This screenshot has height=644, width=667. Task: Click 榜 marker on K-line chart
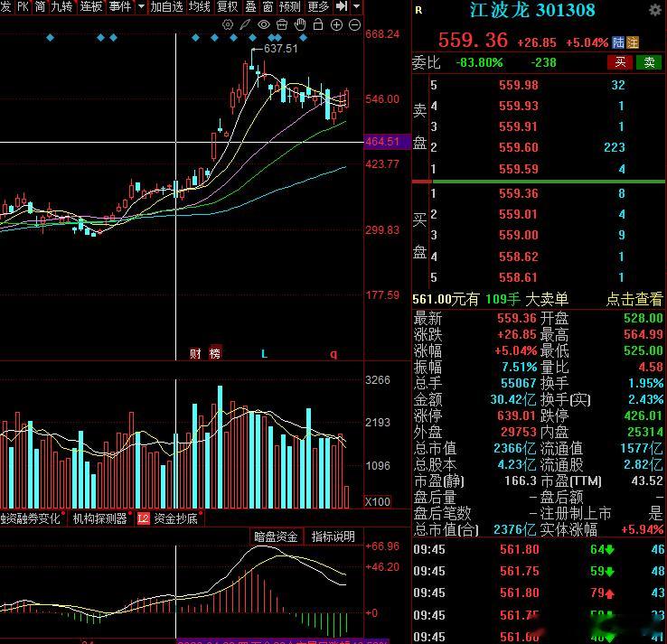pos(215,353)
